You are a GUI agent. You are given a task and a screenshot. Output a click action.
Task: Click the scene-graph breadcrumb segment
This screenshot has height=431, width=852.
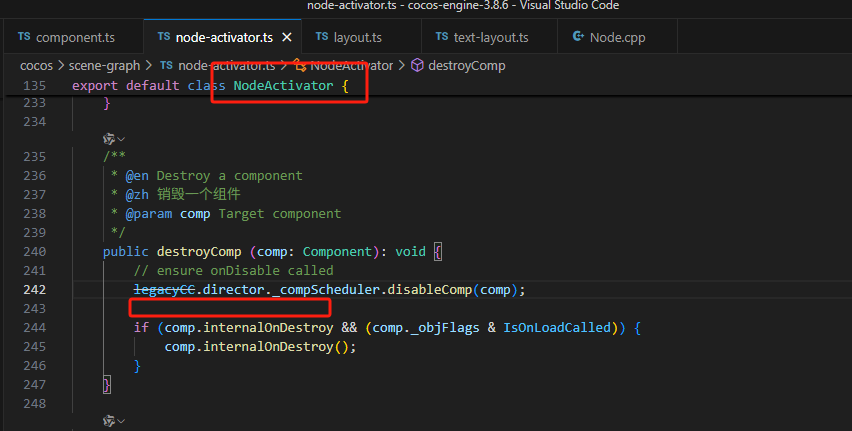point(104,66)
